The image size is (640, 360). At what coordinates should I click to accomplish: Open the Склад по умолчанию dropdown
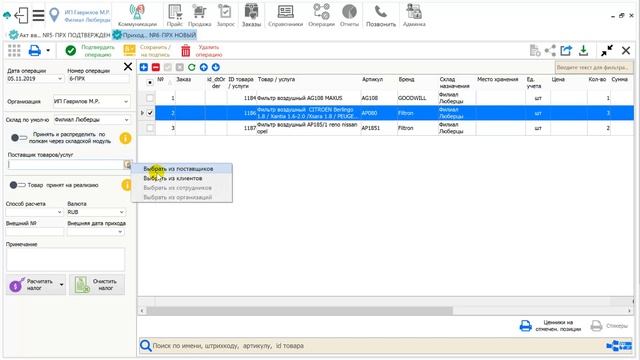click(126, 120)
